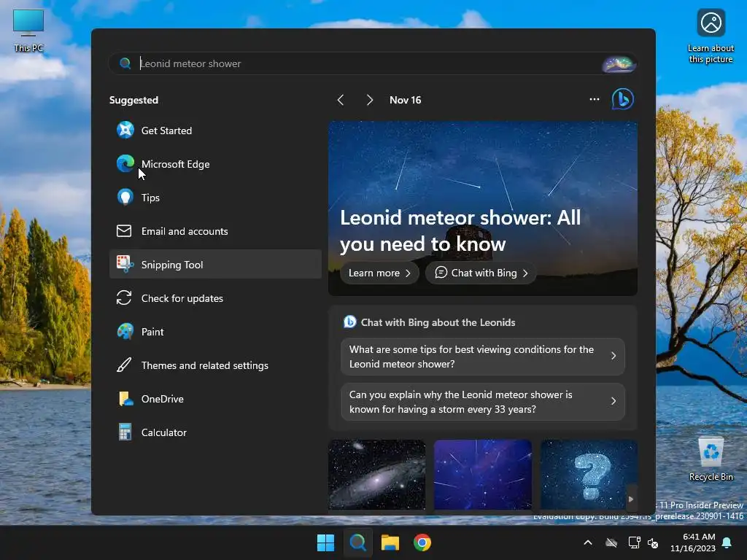Open Snipping Tool from suggested apps
Image resolution: width=747 pixels, height=560 pixels.
pyautogui.click(x=215, y=264)
